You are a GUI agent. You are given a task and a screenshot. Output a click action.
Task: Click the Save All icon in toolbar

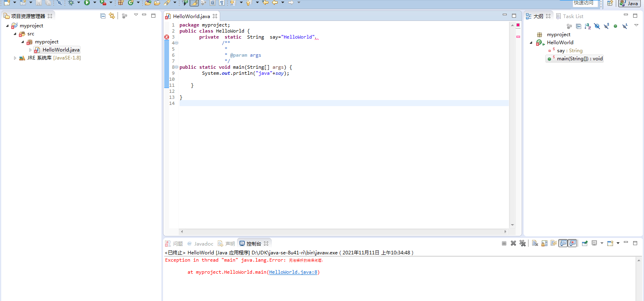point(48,3)
